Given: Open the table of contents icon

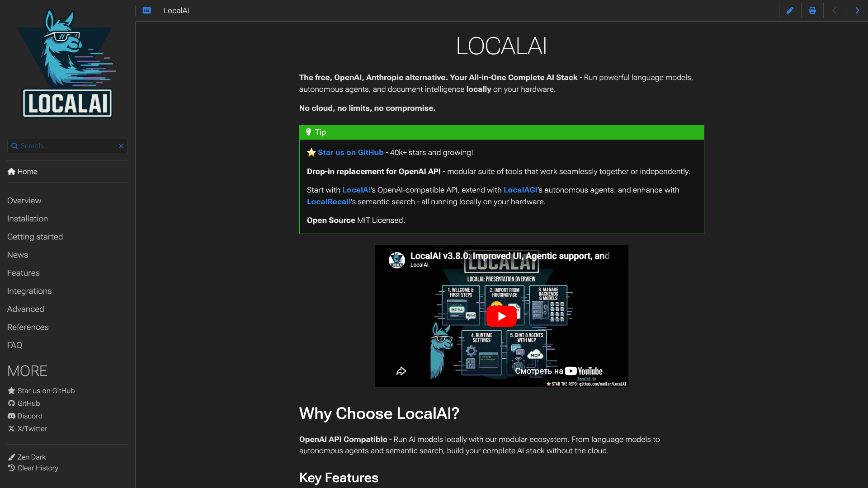Looking at the screenshot, I should 146,10.
